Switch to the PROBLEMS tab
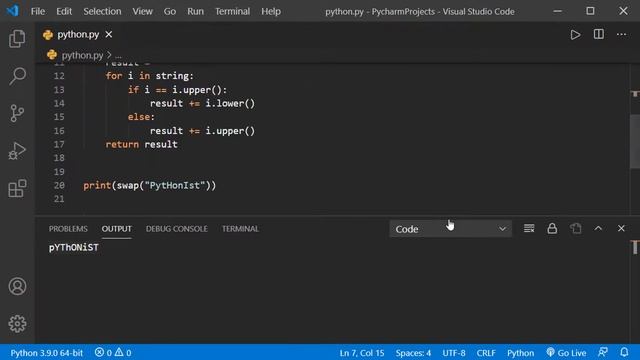The width and height of the screenshot is (640, 360). tap(68, 229)
